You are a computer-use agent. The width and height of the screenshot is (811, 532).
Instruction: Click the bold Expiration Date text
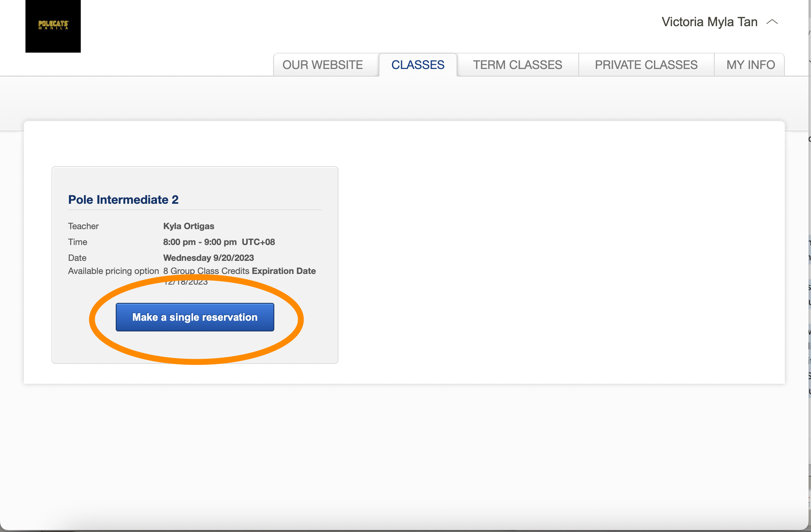[284, 271]
